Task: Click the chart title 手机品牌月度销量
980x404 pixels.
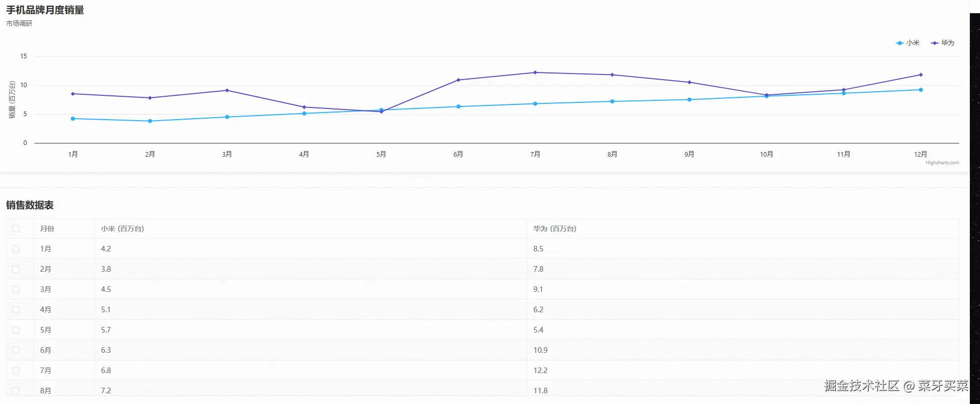Action: 45,10
